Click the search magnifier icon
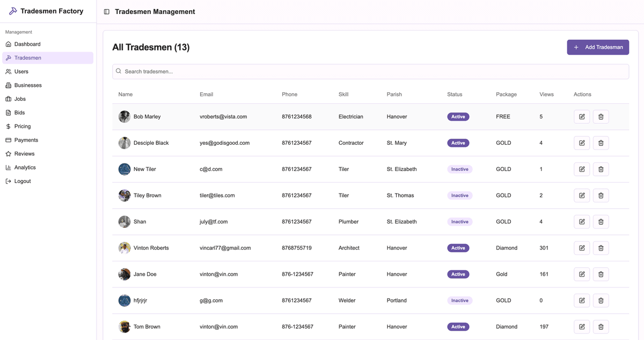 coord(119,71)
